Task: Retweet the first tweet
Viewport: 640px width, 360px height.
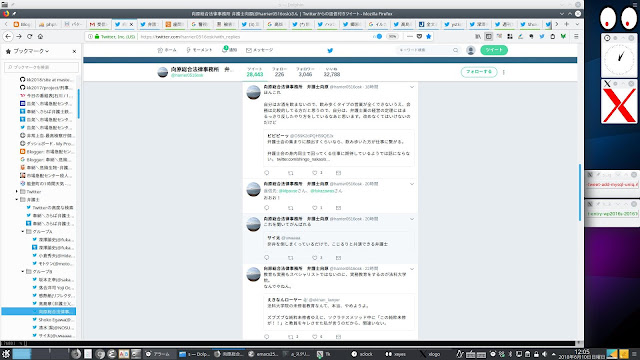Action: pos(291,173)
